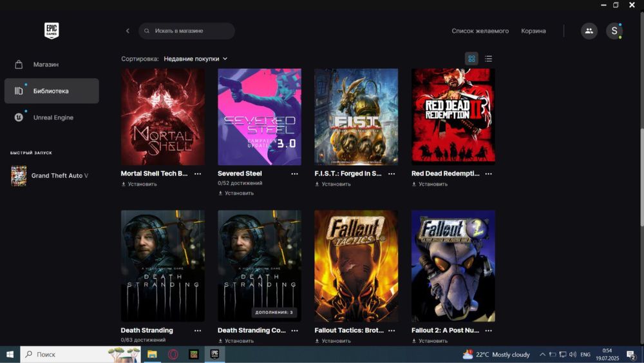Show hidden system tray icons
The width and height of the screenshot is (644, 363).
pyautogui.click(x=542, y=355)
